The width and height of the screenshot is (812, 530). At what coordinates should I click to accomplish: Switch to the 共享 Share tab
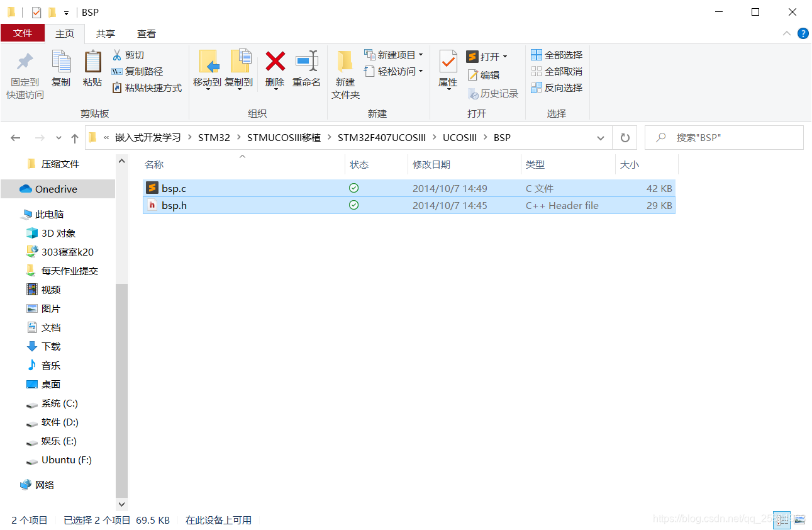pyautogui.click(x=106, y=33)
